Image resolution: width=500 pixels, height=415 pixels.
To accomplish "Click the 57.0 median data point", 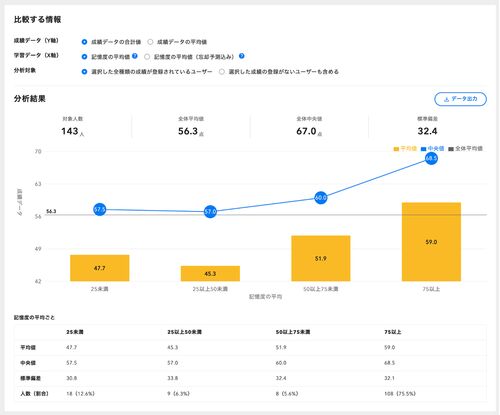I will tap(210, 212).
